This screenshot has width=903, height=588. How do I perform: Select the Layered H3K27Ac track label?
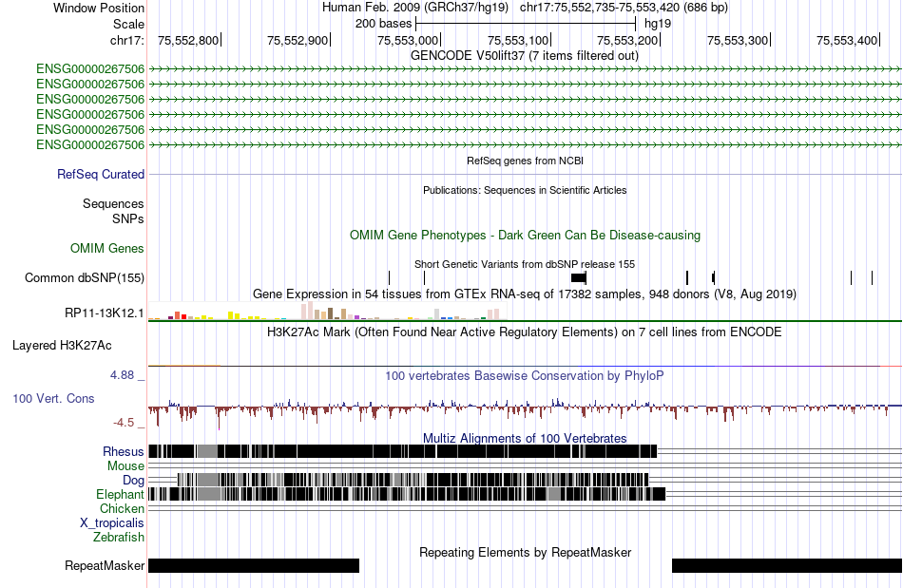(x=62, y=345)
